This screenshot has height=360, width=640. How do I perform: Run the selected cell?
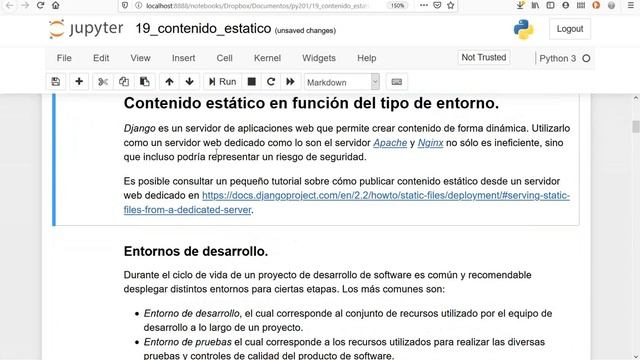coord(222,82)
